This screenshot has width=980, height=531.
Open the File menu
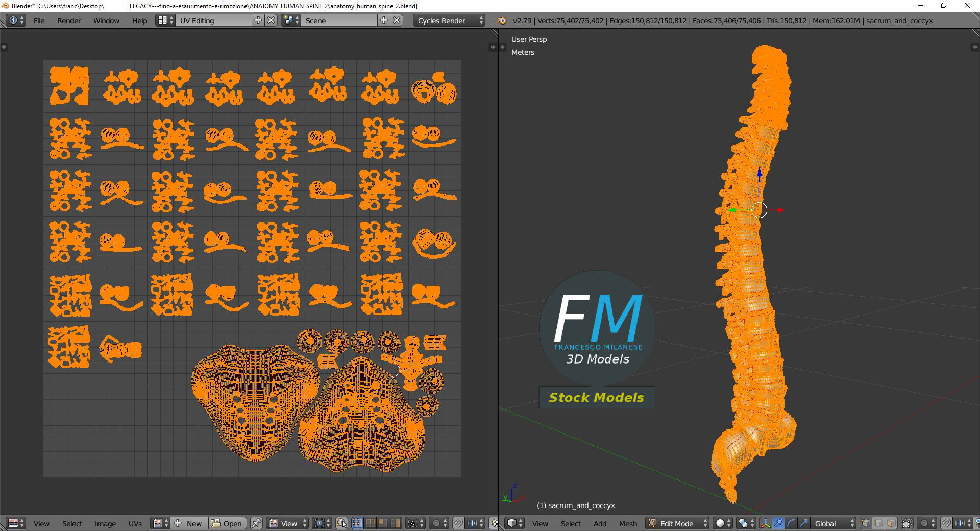click(x=39, y=21)
